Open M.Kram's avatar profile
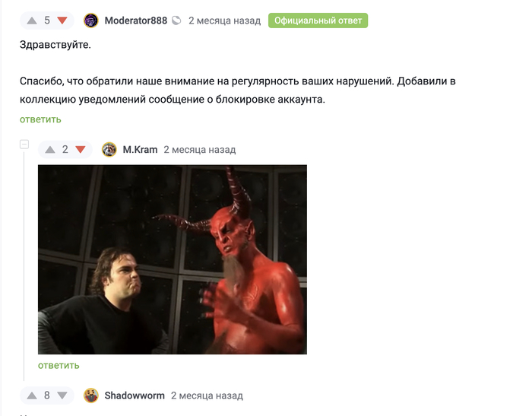Image resolution: width=532 pixels, height=416 pixels. point(109,150)
